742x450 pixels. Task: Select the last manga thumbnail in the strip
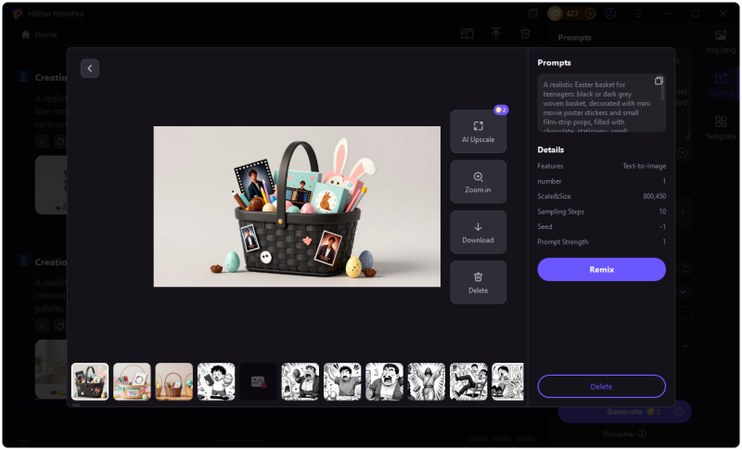[509, 381]
